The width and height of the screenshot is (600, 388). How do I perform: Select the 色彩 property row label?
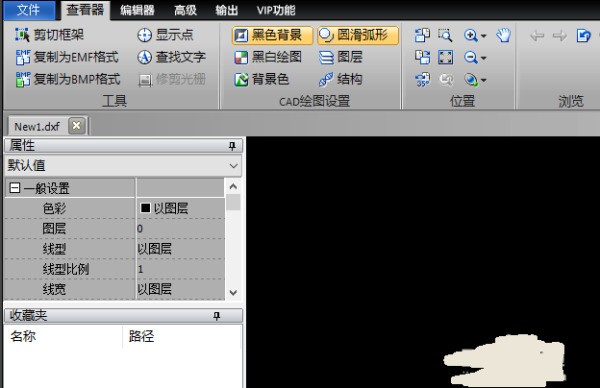[x=54, y=208]
